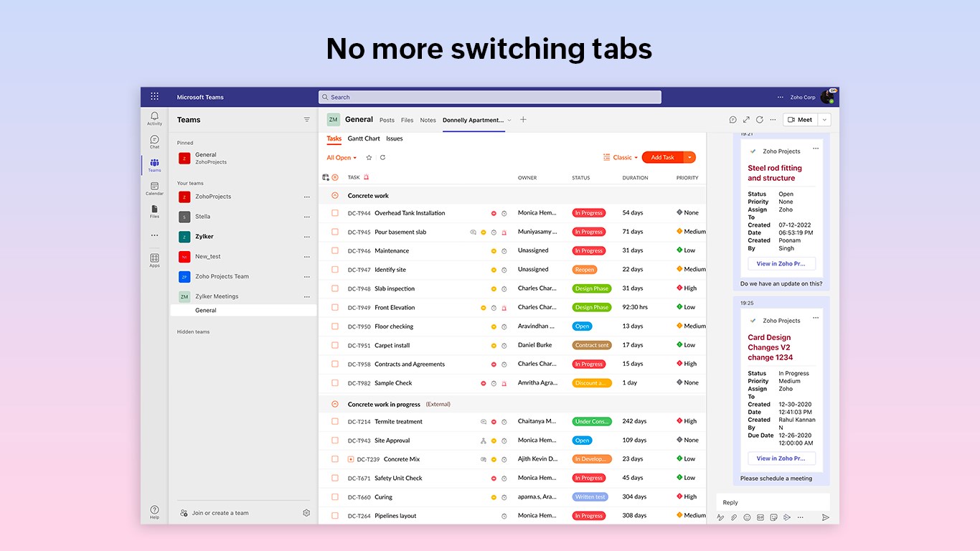
Task: Collapse the Concrete work task group
Action: (335, 196)
